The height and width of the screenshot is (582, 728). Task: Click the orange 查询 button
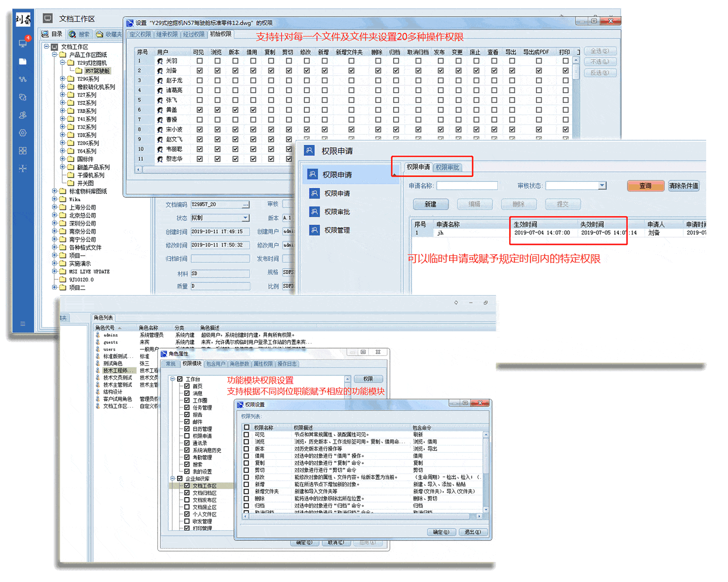point(645,186)
